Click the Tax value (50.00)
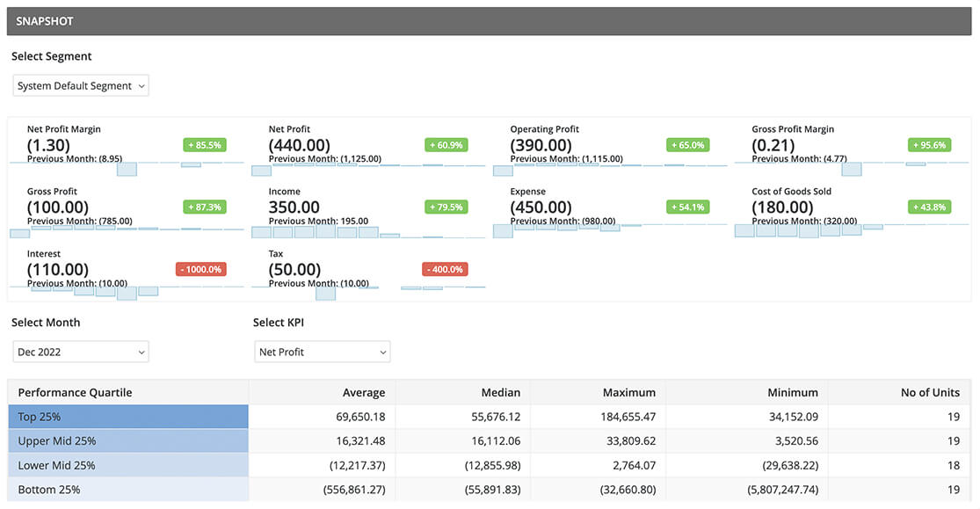Screen dimensions: 980x509 (x=294, y=270)
